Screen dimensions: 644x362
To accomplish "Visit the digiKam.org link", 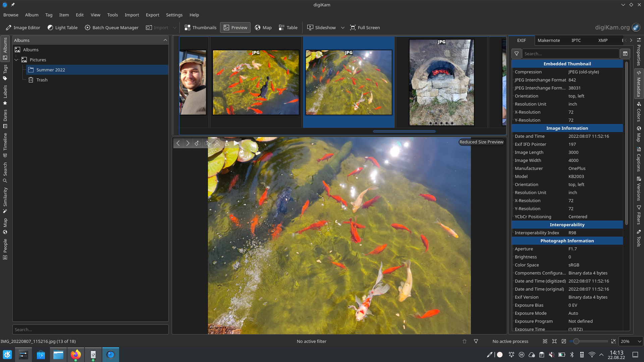I will [617, 27].
